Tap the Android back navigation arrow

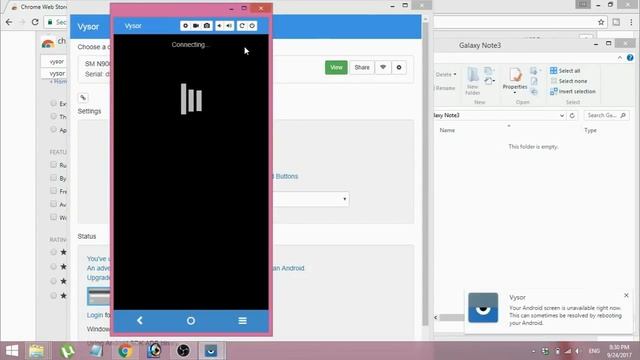140,320
